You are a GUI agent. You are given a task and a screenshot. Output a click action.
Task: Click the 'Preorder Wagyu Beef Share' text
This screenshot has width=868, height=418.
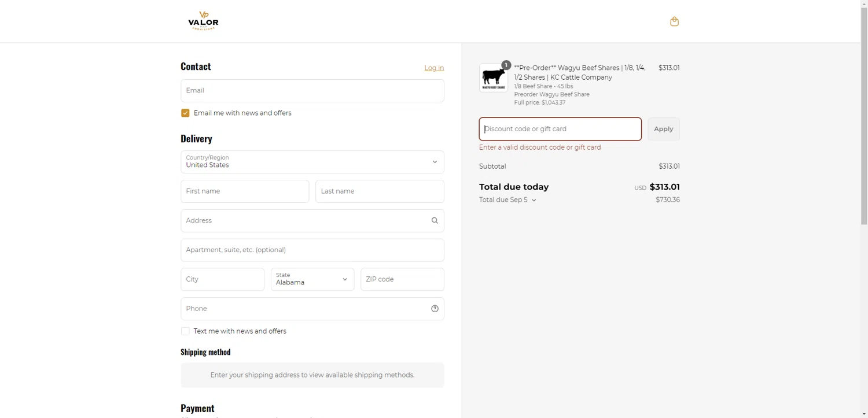(x=551, y=94)
